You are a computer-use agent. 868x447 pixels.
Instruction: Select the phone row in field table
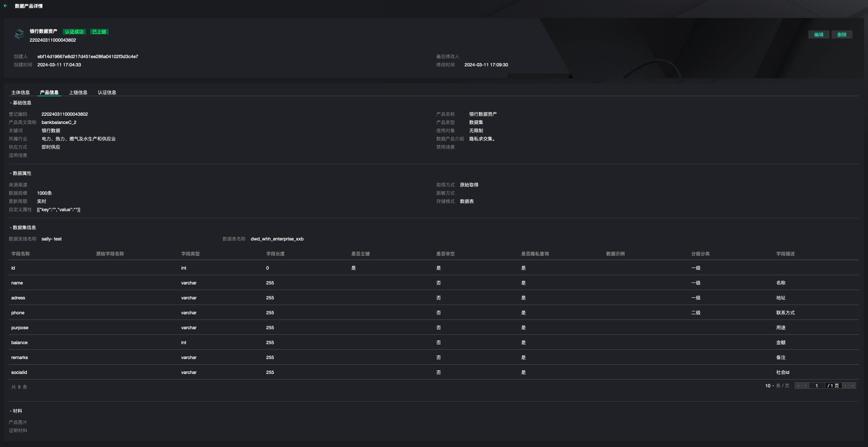(x=18, y=313)
